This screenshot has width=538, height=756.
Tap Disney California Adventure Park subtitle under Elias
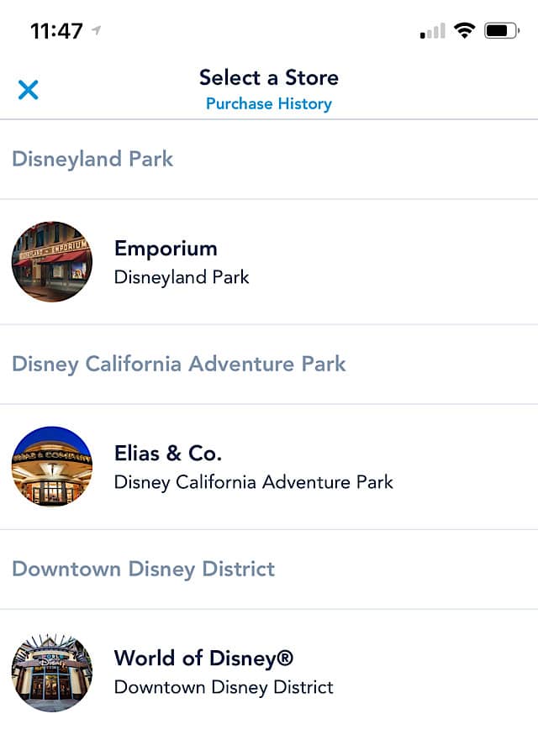(x=253, y=482)
